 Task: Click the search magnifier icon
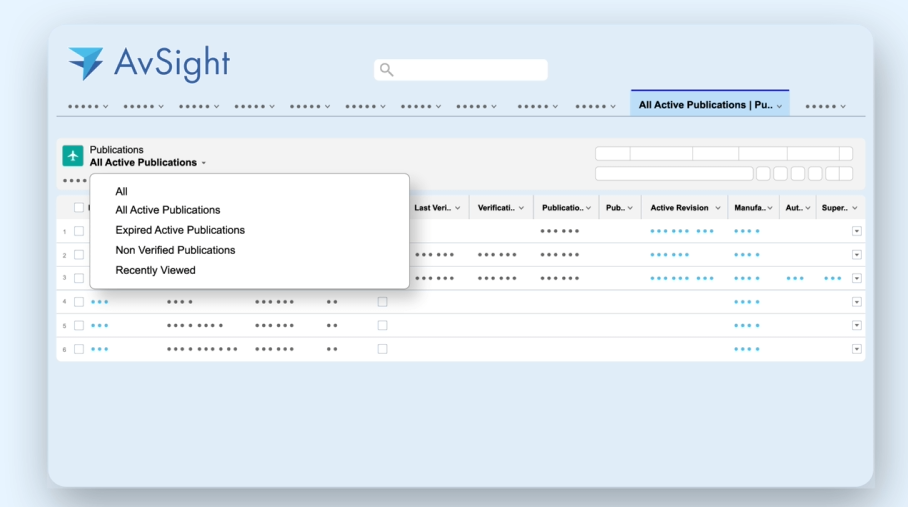point(386,70)
